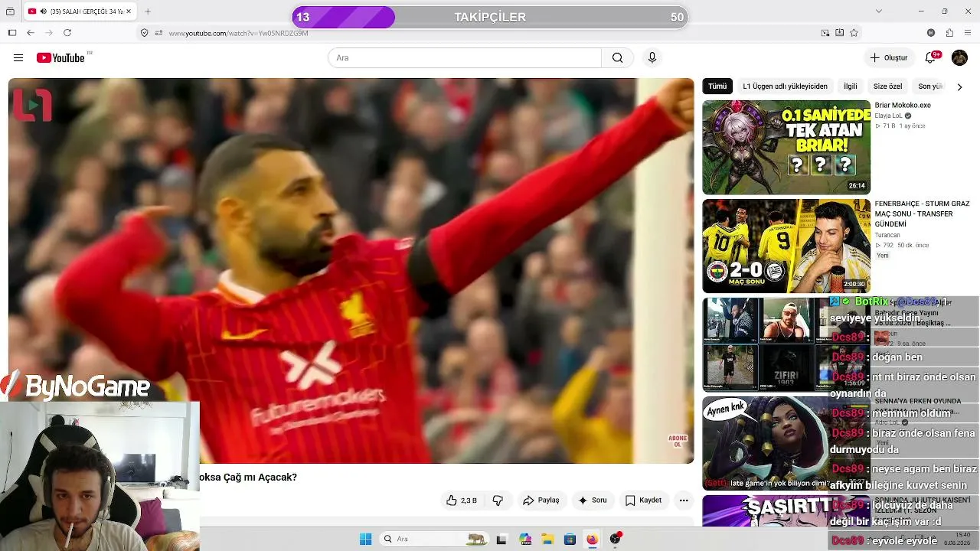The width and height of the screenshot is (980, 551).
Task: Go back with the browser back arrow
Action: click(31, 33)
